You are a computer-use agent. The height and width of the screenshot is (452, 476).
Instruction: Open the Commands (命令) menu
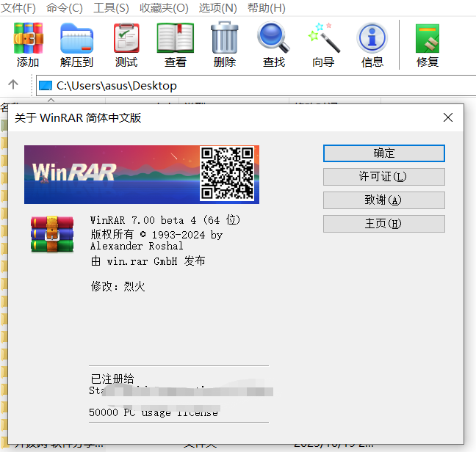pyautogui.click(x=65, y=8)
